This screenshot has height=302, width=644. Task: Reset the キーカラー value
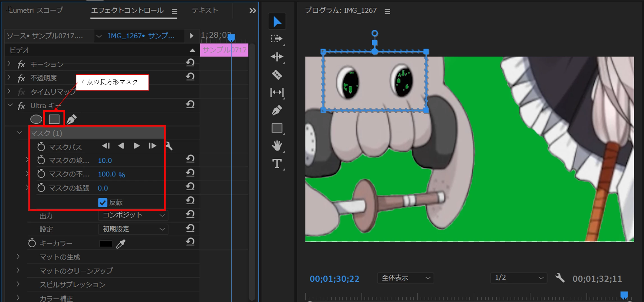click(190, 242)
